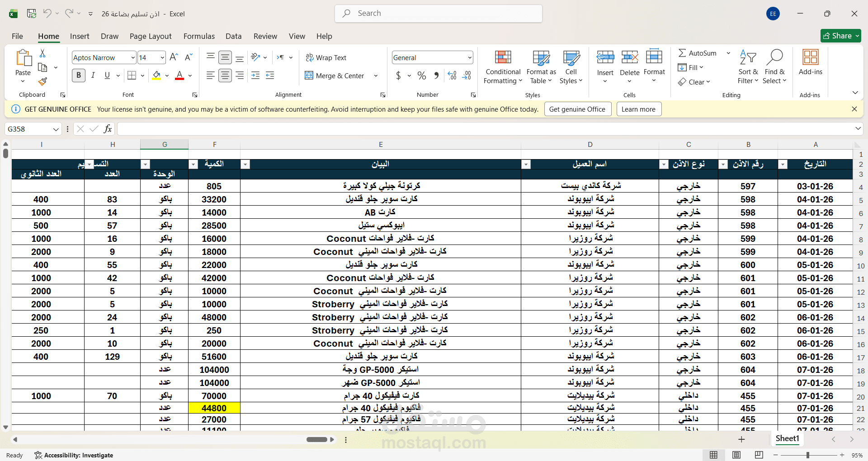This screenshot has width=868, height=461.
Task: Open the font size dropdown
Action: tap(162, 57)
